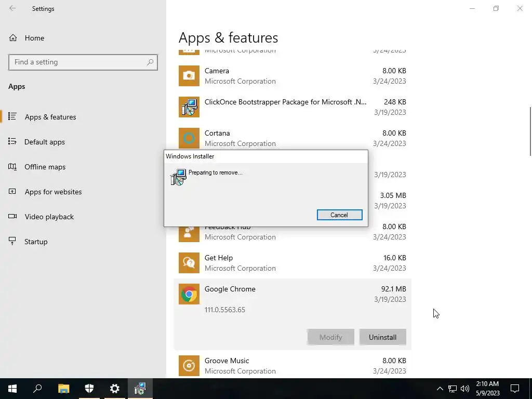Click the 16.0 KB size value
532x399 pixels.
click(395, 258)
